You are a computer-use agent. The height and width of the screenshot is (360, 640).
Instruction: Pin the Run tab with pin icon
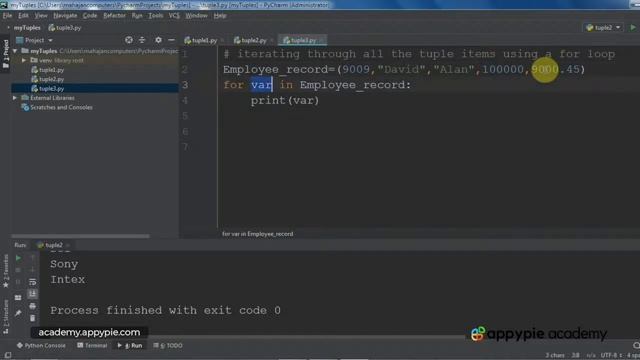tap(18, 313)
